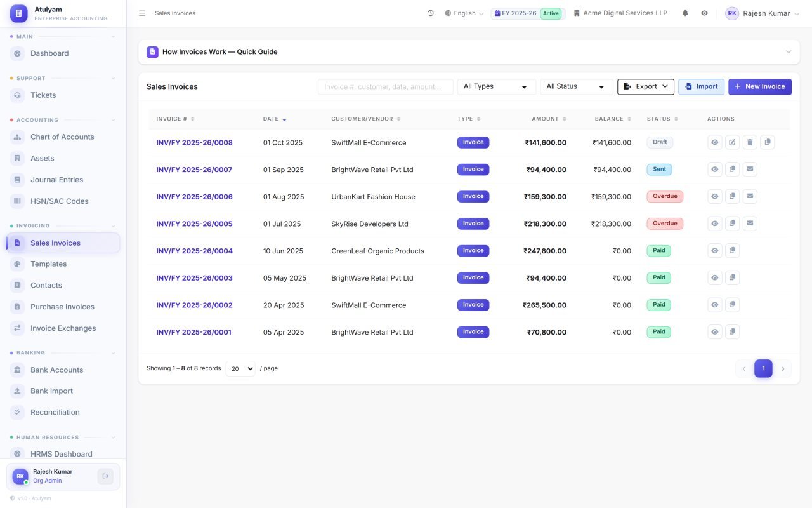Delete draft invoice 0008 with trash icon
This screenshot has height=508, width=812.
pos(750,142)
